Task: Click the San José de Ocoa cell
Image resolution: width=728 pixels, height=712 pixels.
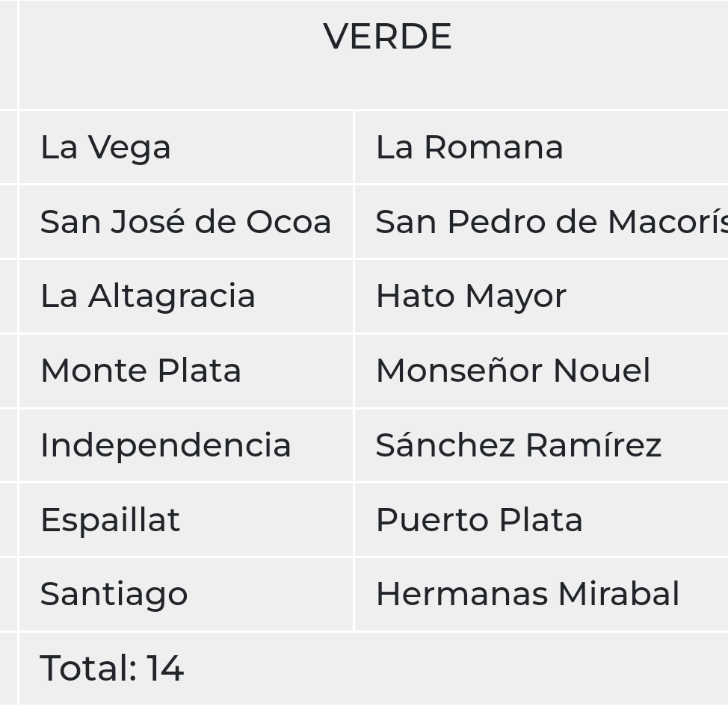Action: click(x=185, y=222)
